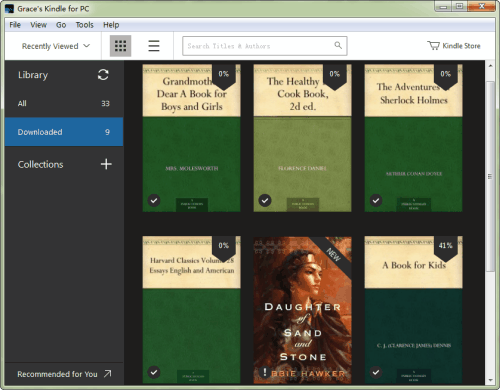Sync library with refresh icon
The height and width of the screenshot is (390, 500).
(103, 75)
